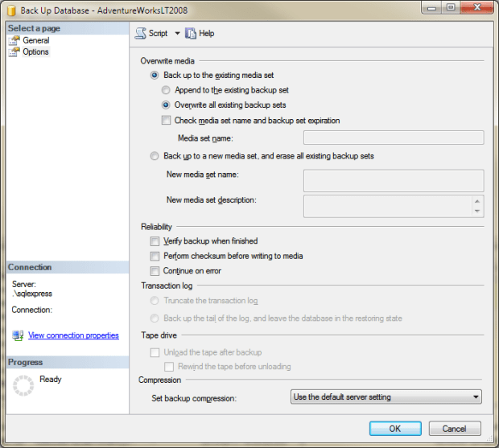The image size is (499, 448).
Task: Select Overwrite all existing backup sets
Action: click(166, 105)
